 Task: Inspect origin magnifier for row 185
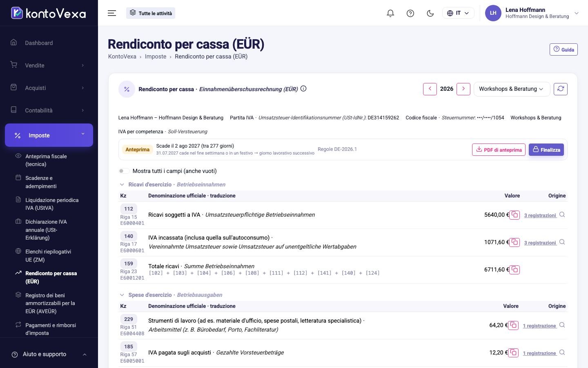562,352
